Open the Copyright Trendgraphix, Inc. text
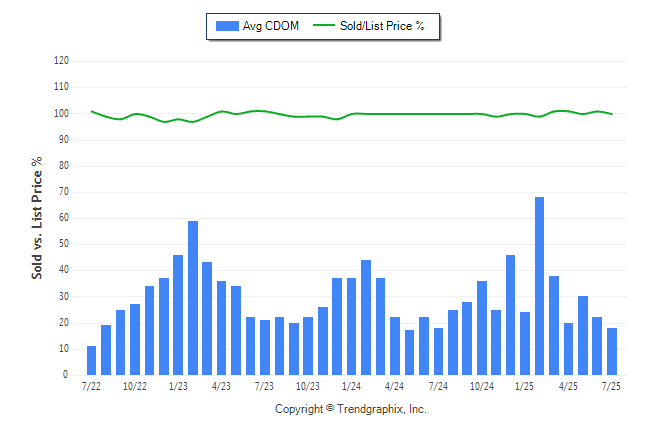 click(x=351, y=409)
